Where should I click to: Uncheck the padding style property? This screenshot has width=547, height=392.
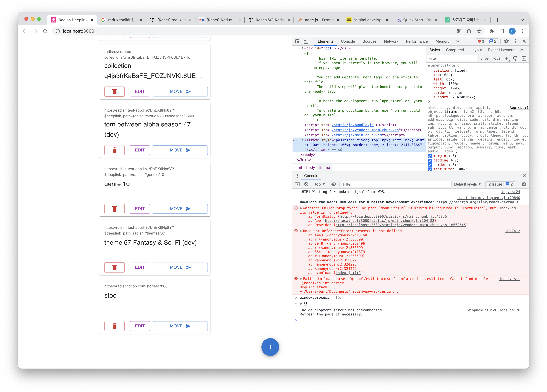pyautogui.click(x=430, y=161)
